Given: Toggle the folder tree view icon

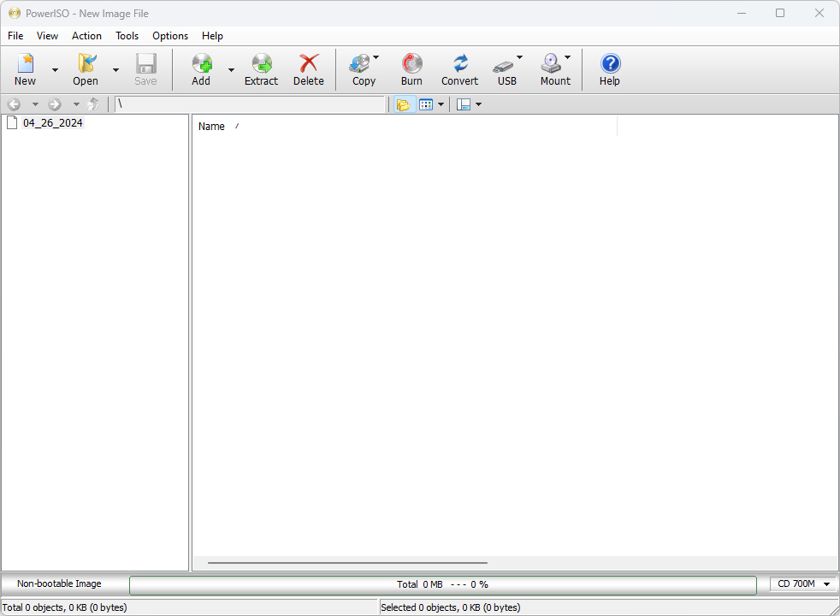Looking at the screenshot, I should pos(404,104).
